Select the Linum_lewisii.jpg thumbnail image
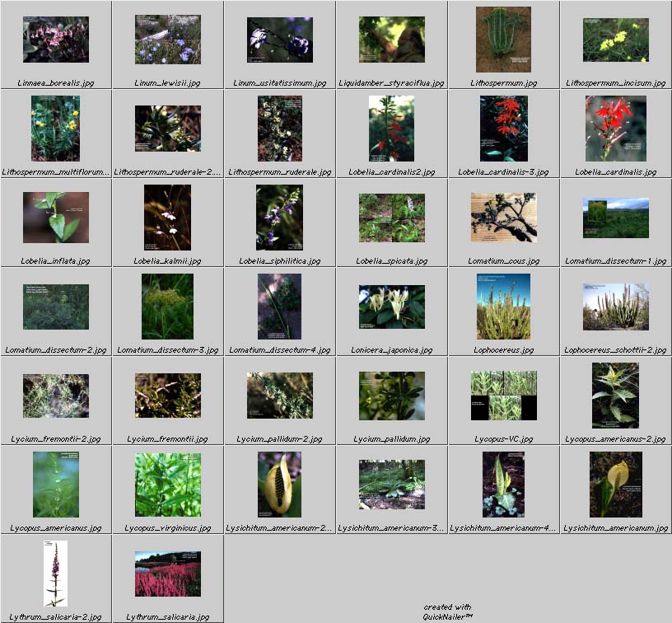672x623 pixels. point(167,40)
